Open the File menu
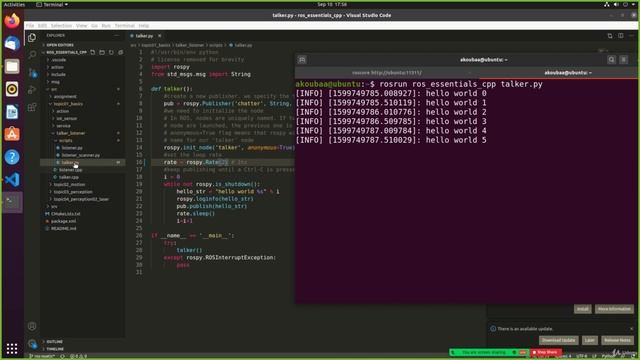This screenshot has width=640, height=360. click(x=30, y=26)
